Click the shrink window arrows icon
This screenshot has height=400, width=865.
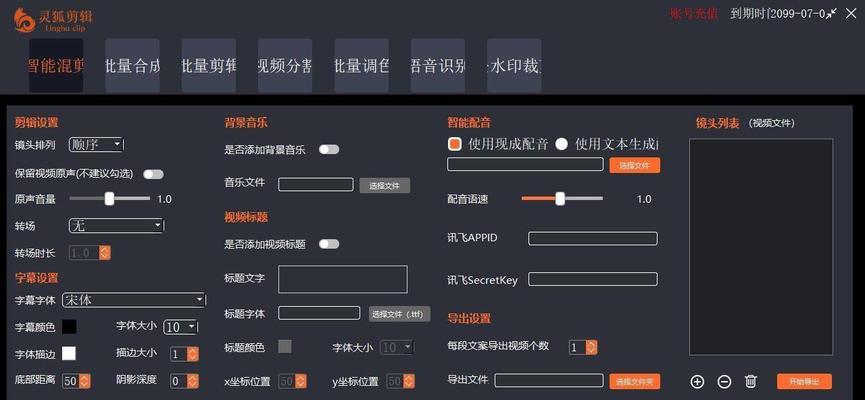[x=831, y=14]
